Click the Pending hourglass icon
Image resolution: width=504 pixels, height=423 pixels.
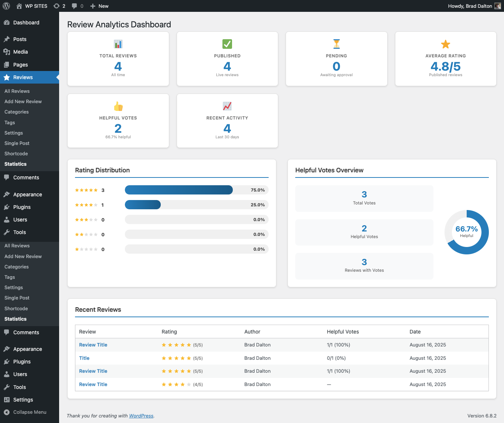(336, 44)
